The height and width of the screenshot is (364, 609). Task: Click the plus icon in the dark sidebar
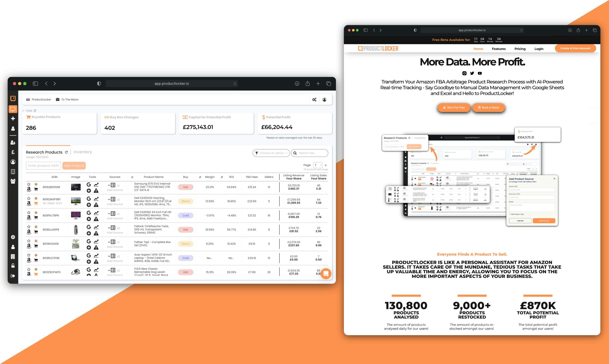[13, 119]
